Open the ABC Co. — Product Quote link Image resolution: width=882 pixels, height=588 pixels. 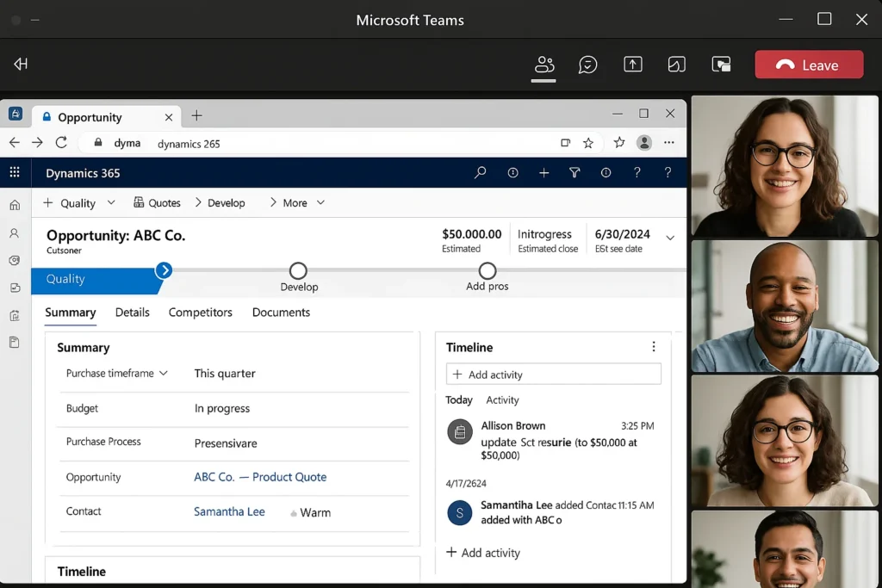[x=260, y=477]
